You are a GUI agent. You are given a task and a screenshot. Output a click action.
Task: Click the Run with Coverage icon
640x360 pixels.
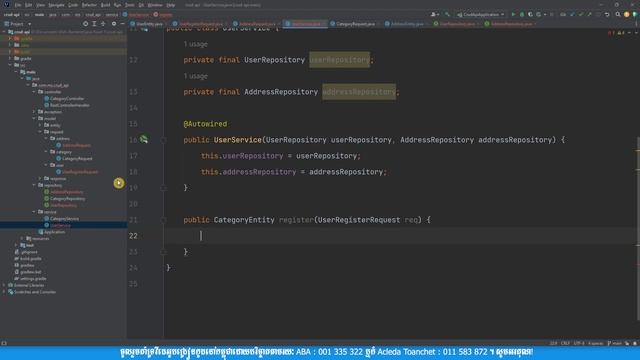pos(530,14)
